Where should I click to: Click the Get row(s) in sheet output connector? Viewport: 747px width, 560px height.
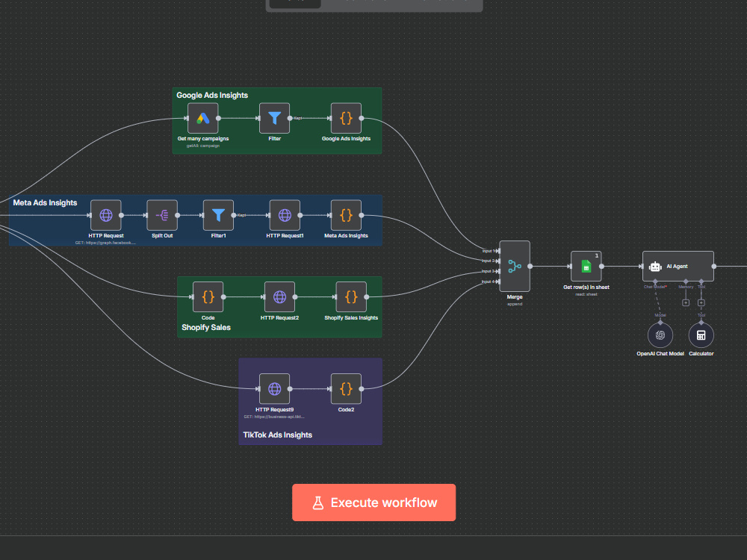click(x=601, y=267)
